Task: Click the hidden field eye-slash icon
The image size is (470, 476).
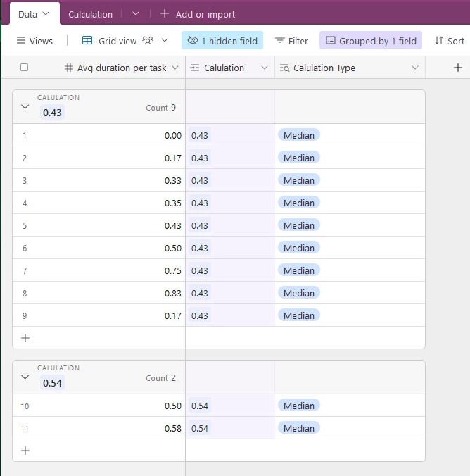Action: click(193, 40)
